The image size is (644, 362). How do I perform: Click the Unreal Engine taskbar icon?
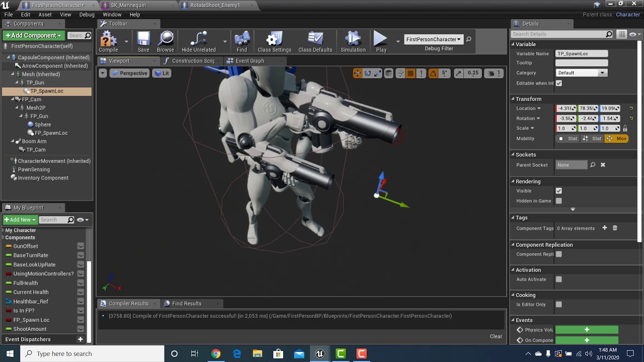pyautogui.click(x=319, y=354)
